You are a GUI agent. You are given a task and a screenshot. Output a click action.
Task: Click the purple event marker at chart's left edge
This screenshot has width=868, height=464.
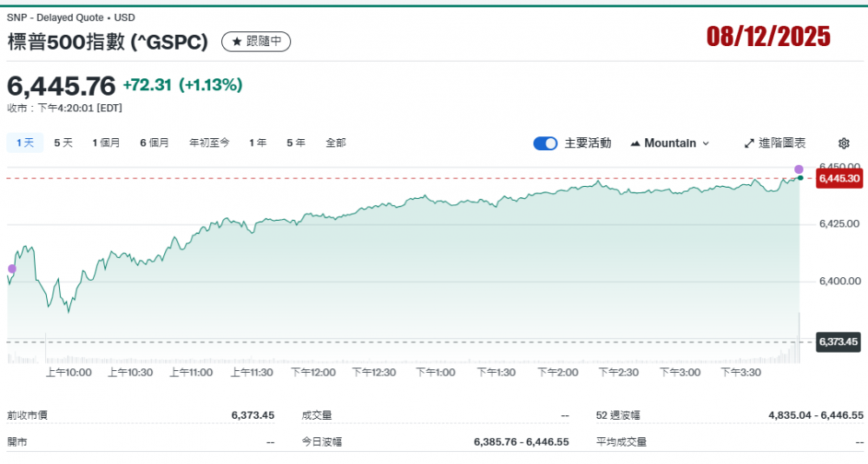click(x=11, y=268)
